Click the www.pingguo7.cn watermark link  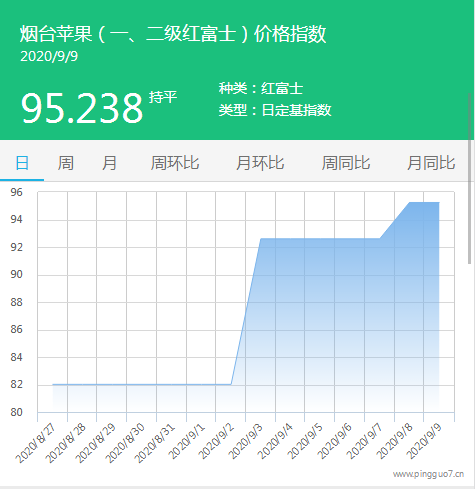click(x=428, y=474)
